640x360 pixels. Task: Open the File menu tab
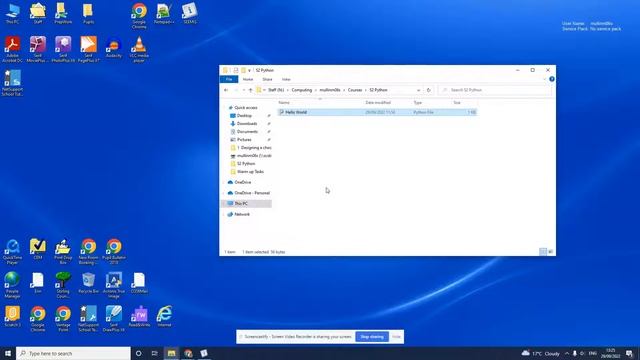coord(229,79)
